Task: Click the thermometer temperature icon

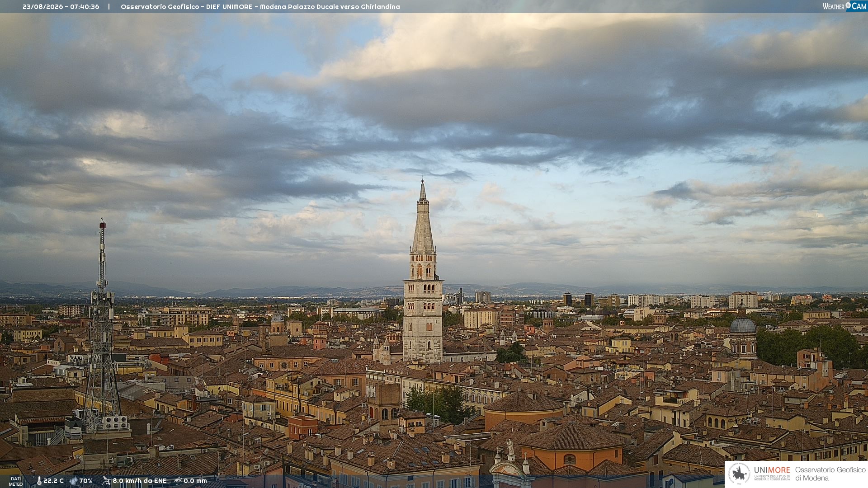Action: tap(39, 481)
